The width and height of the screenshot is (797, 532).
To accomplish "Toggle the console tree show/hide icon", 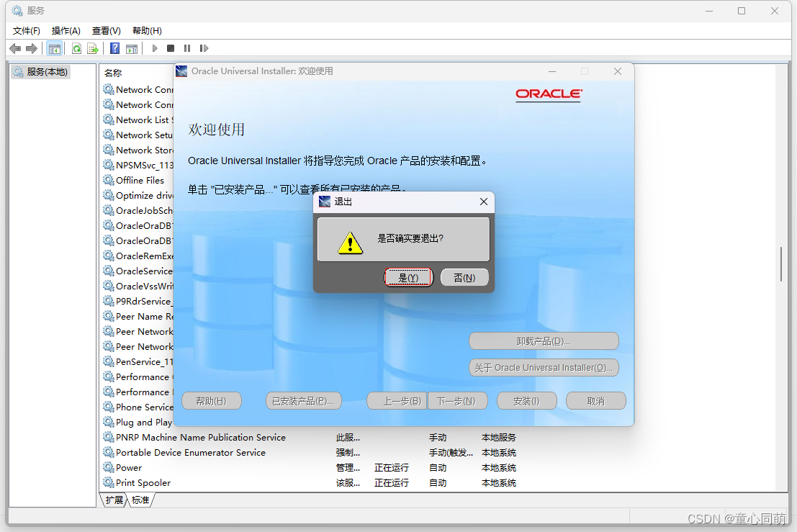I will point(55,48).
